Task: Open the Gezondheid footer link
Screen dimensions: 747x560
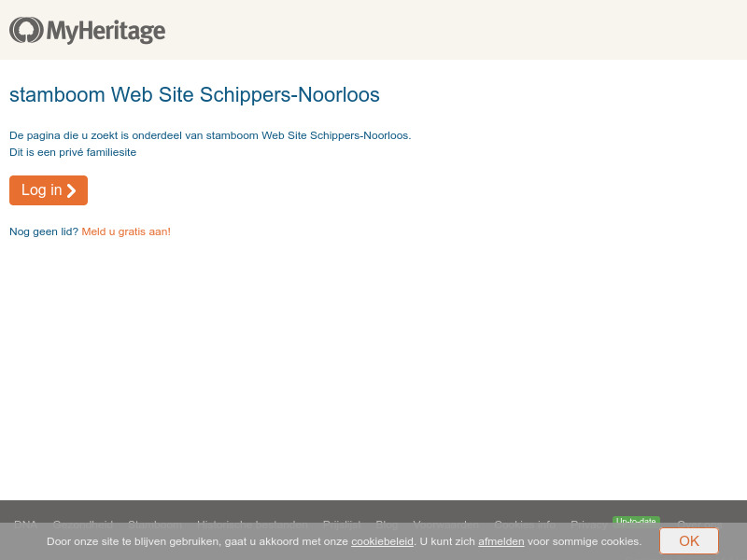Action: click(83, 525)
